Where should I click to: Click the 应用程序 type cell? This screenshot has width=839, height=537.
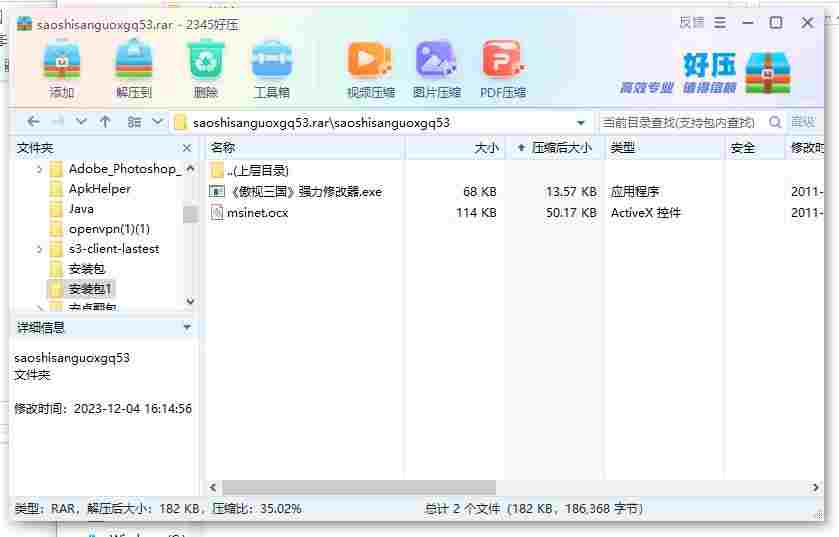tap(635, 191)
